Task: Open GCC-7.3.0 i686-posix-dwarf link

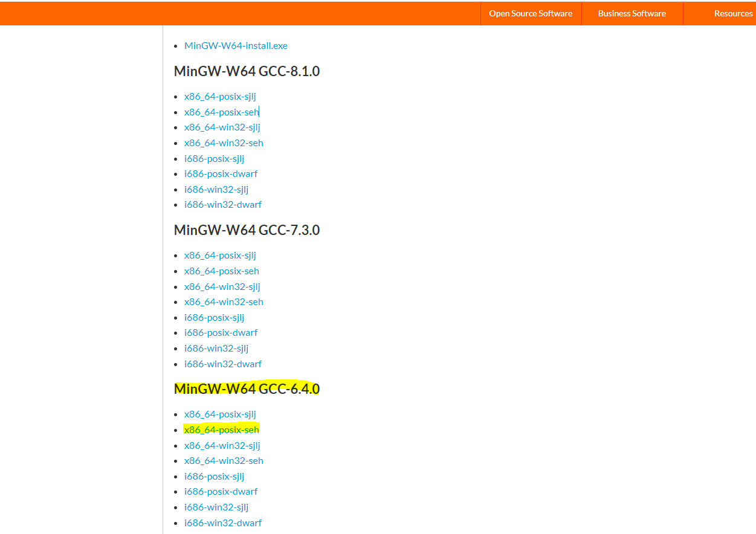Action: pyautogui.click(x=221, y=333)
